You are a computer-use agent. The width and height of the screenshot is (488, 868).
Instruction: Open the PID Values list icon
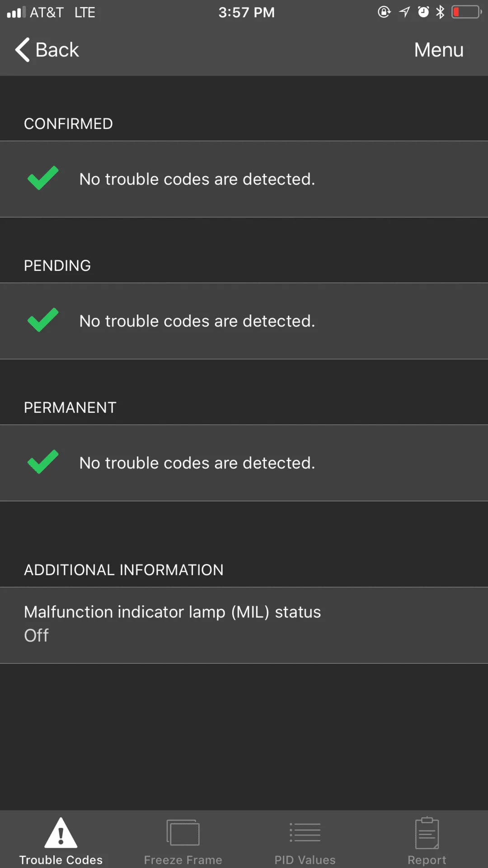(x=305, y=833)
